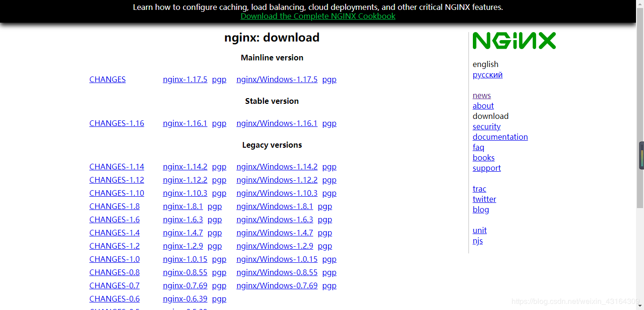This screenshot has height=310, width=644.
Task: Download nginx/Windows-0.8.55
Action: coord(277,272)
